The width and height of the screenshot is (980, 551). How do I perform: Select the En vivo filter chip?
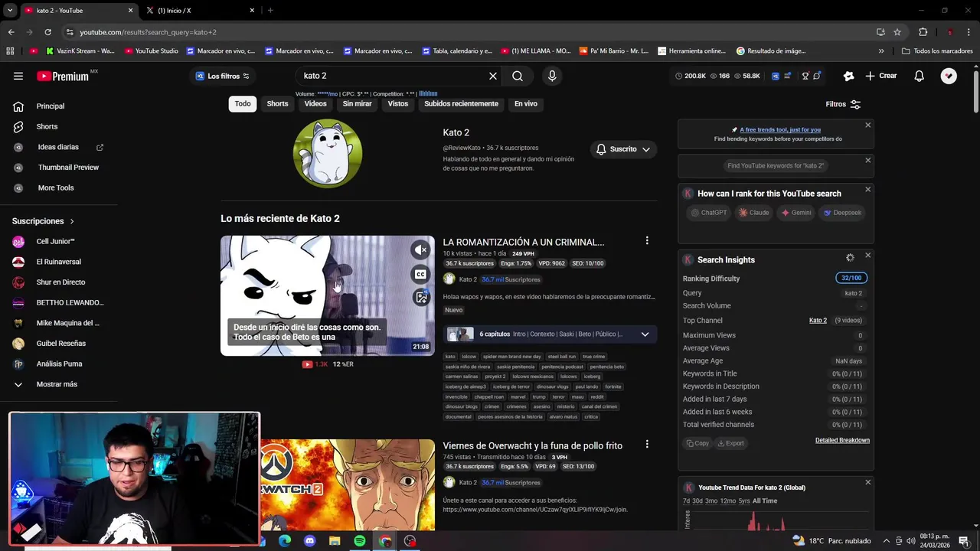(525, 104)
